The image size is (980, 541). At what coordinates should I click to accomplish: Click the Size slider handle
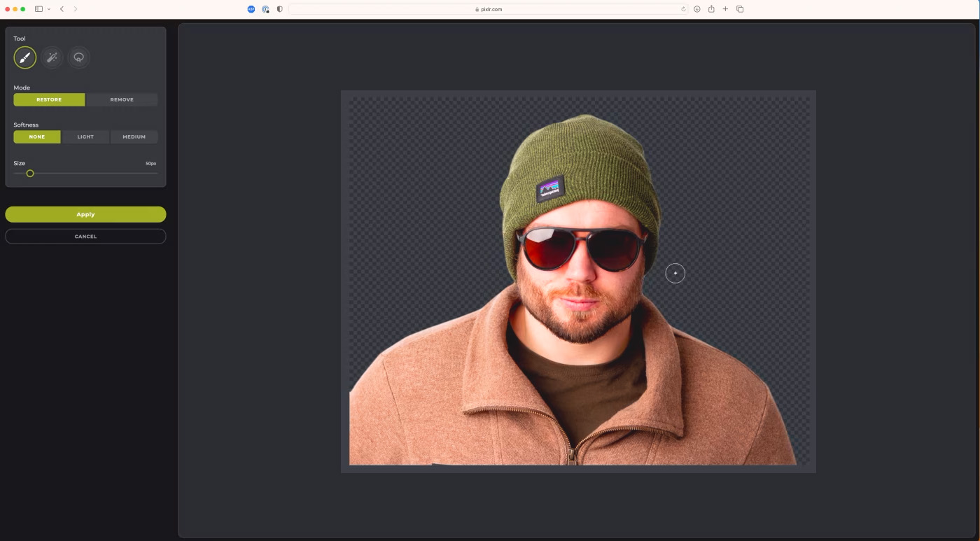pos(30,174)
